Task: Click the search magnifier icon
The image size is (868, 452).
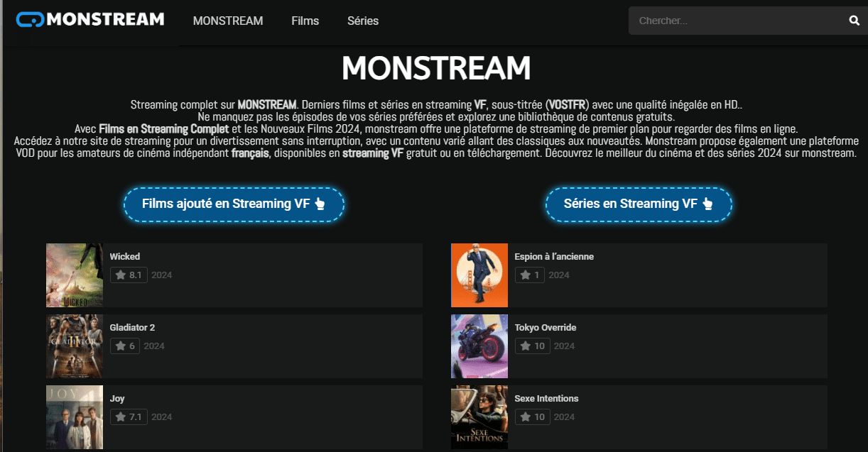Action: pos(855,21)
